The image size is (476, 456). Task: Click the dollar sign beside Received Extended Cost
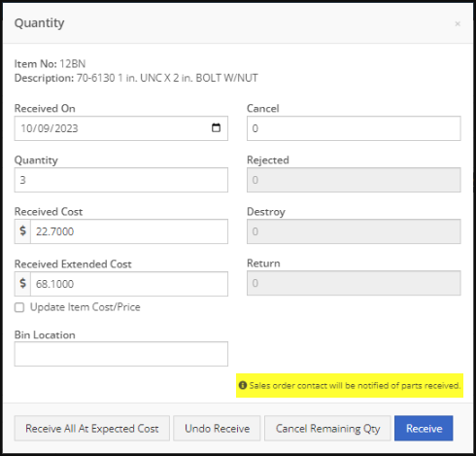pos(22,284)
